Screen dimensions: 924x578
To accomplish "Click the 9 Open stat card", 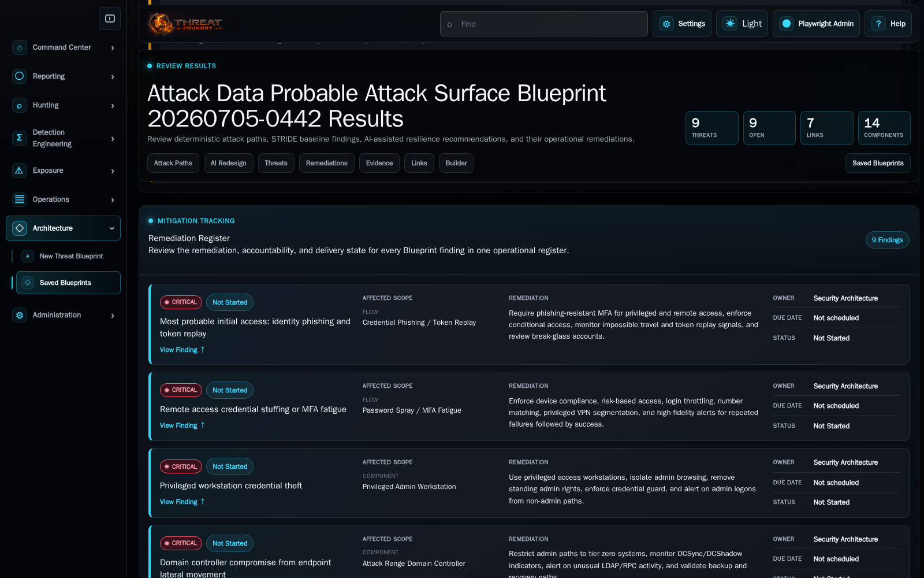I will [769, 128].
